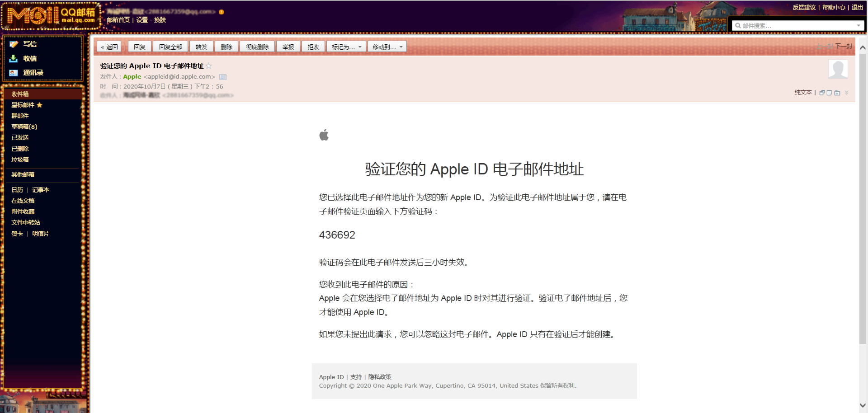Open the 标记为 (mark as) dropdown
This screenshot has width=868, height=413.
pos(346,47)
